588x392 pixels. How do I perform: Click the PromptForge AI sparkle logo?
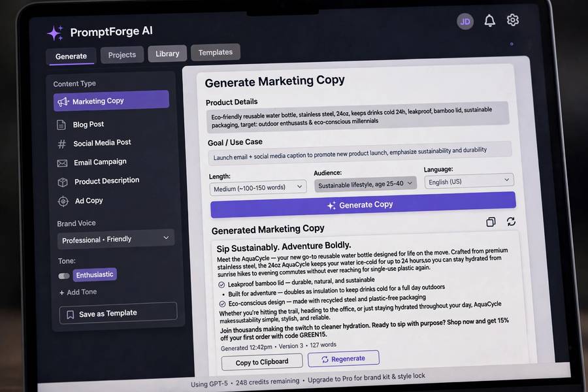(x=55, y=33)
